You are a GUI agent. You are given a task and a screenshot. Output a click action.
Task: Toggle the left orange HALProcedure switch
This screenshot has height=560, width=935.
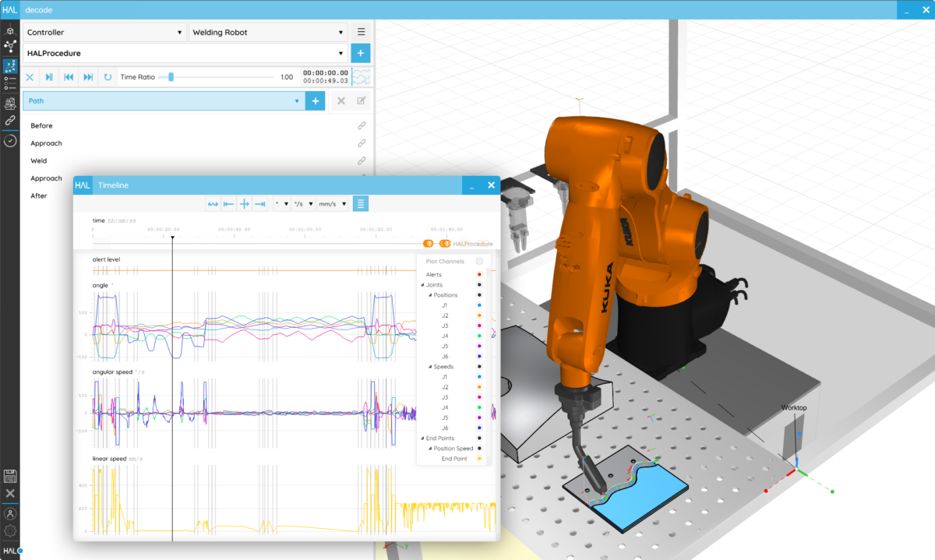pyautogui.click(x=429, y=243)
